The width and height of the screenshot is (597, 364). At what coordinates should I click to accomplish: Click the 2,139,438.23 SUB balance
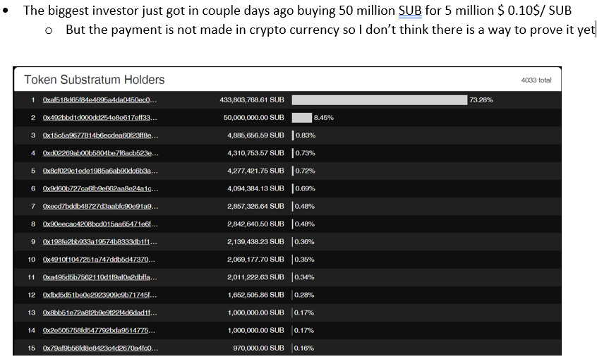click(x=255, y=242)
